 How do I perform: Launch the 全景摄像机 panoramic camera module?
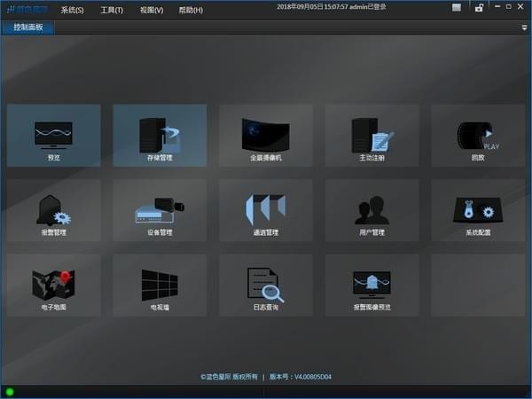[x=266, y=136]
